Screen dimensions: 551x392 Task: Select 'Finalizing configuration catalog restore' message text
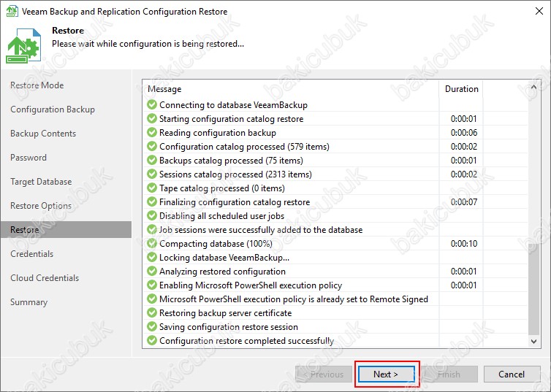coord(235,202)
